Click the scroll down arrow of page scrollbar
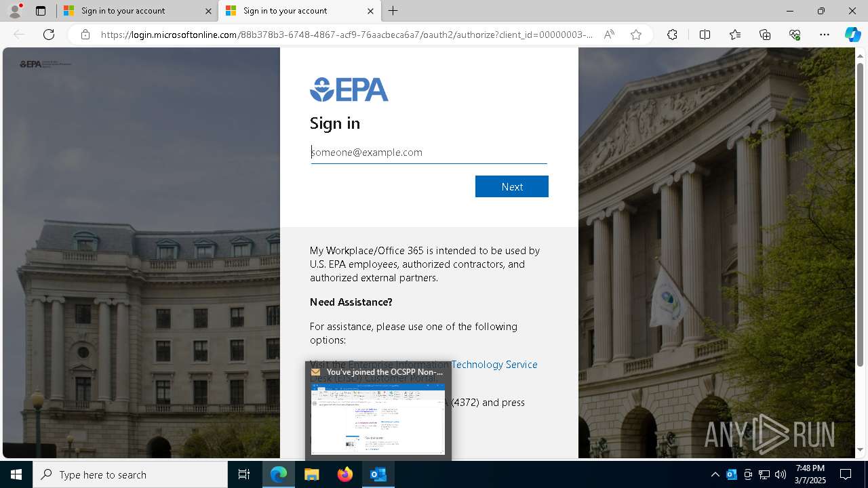This screenshot has width=868, height=488. tap(860, 449)
